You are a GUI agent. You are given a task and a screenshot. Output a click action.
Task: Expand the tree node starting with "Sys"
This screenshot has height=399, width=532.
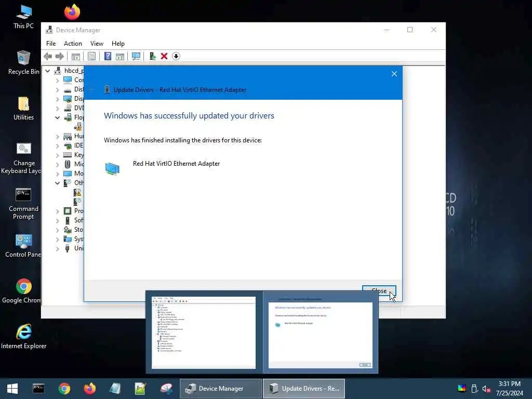tap(57, 239)
